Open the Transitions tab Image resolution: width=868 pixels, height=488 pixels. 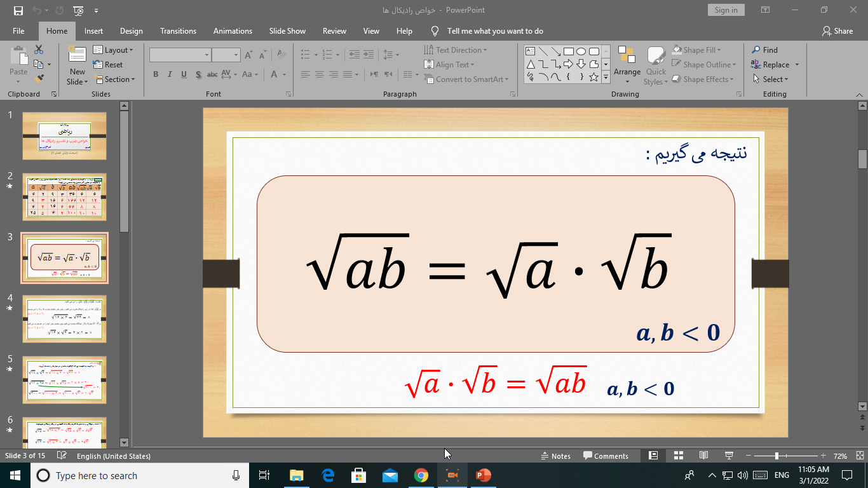[x=178, y=31]
